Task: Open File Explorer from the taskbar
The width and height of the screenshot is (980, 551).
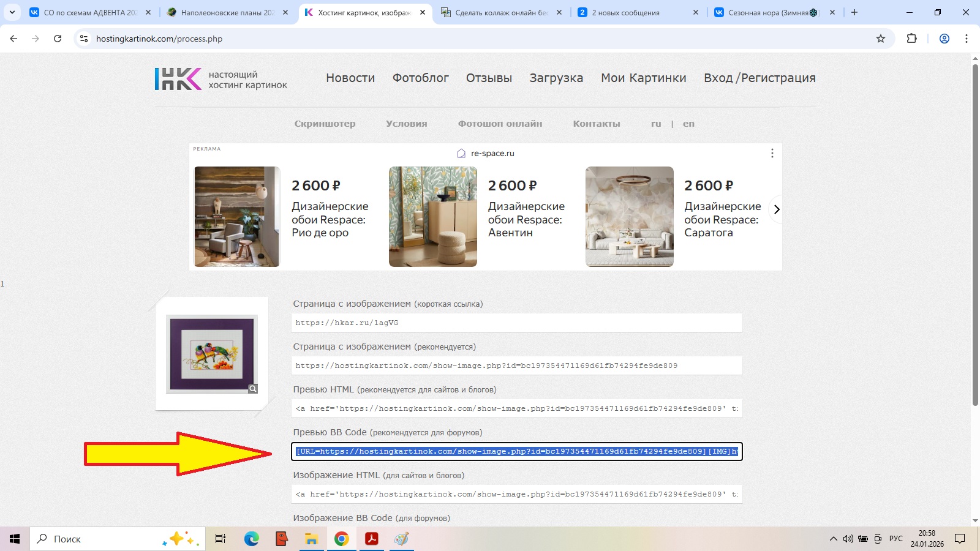Action: click(x=311, y=539)
